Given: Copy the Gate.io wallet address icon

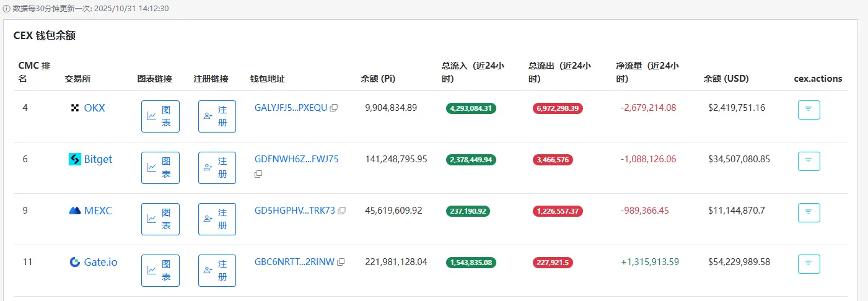Looking at the screenshot, I should point(341,262).
